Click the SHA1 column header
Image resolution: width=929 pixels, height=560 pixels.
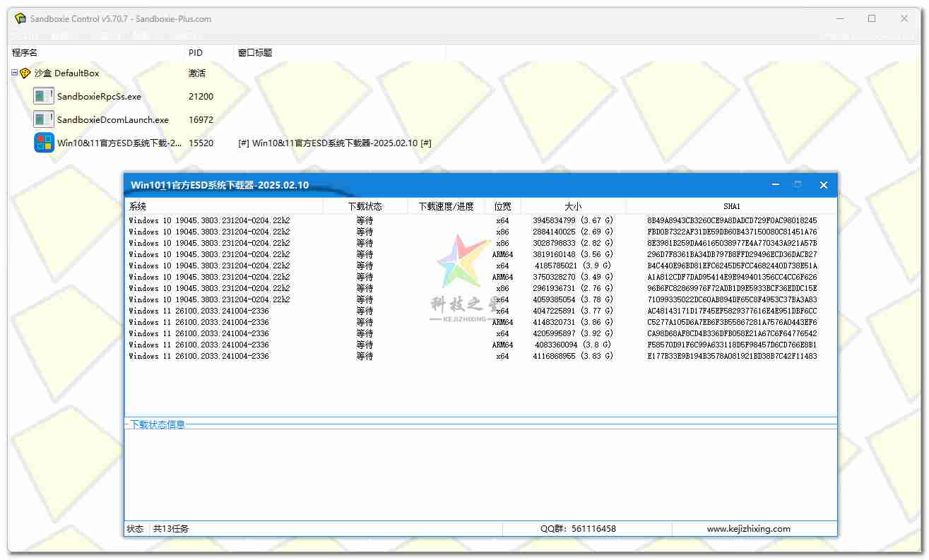click(x=731, y=206)
